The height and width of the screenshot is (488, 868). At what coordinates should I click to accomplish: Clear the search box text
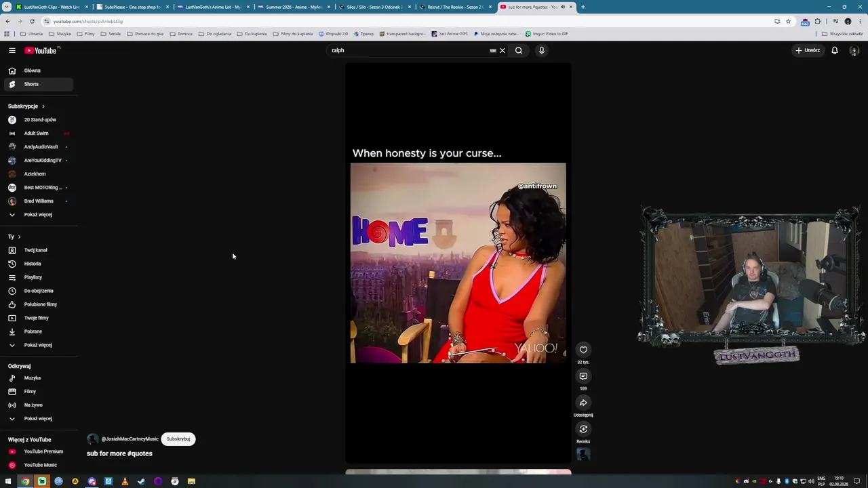click(x=502, y=50)
